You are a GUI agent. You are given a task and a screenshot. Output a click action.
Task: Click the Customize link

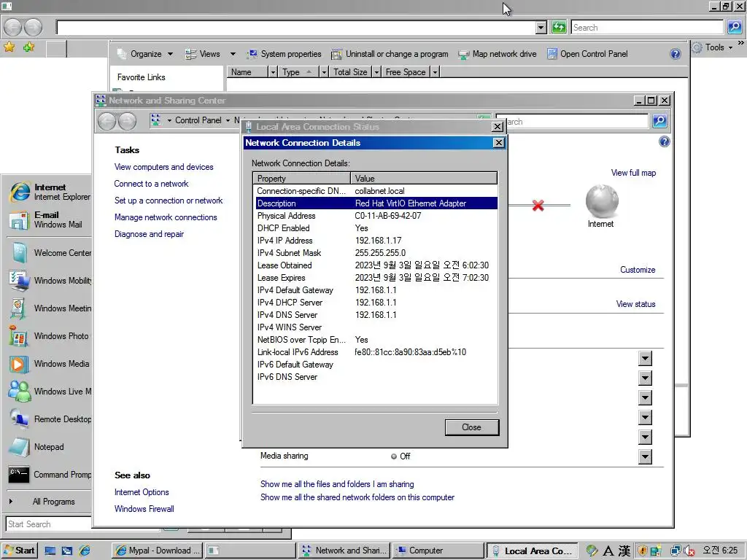[638, 270]
